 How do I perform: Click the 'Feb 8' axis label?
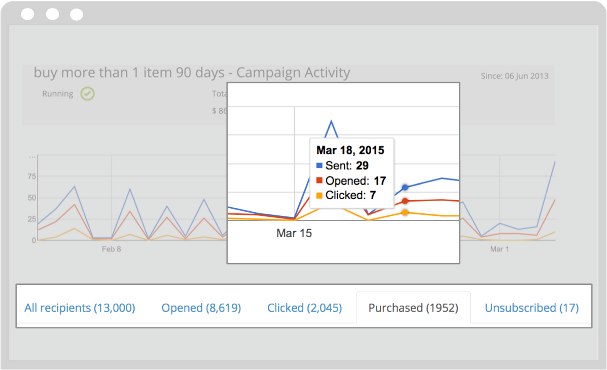(111, 249)
